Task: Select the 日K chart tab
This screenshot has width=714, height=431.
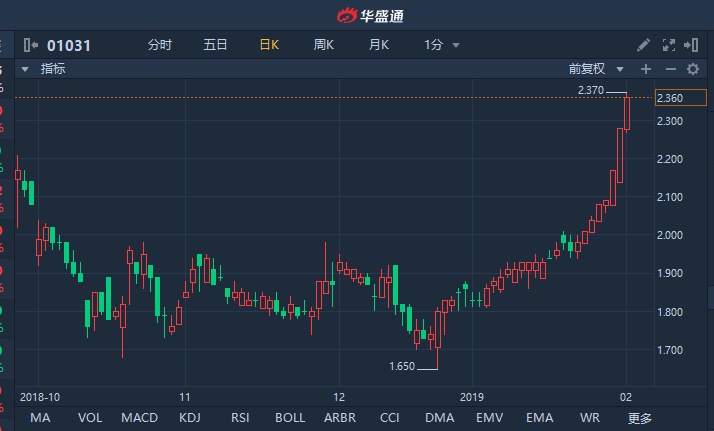Action: pos(269,45)
